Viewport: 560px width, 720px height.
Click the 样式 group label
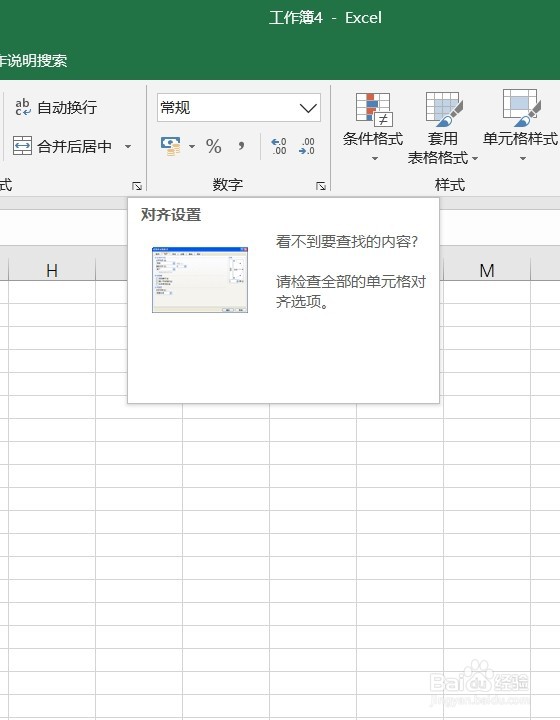(x=450, y=185)
